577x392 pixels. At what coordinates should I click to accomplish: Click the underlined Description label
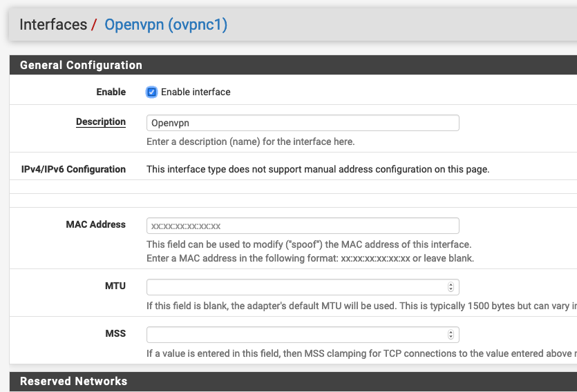click(x=100, y=121)
